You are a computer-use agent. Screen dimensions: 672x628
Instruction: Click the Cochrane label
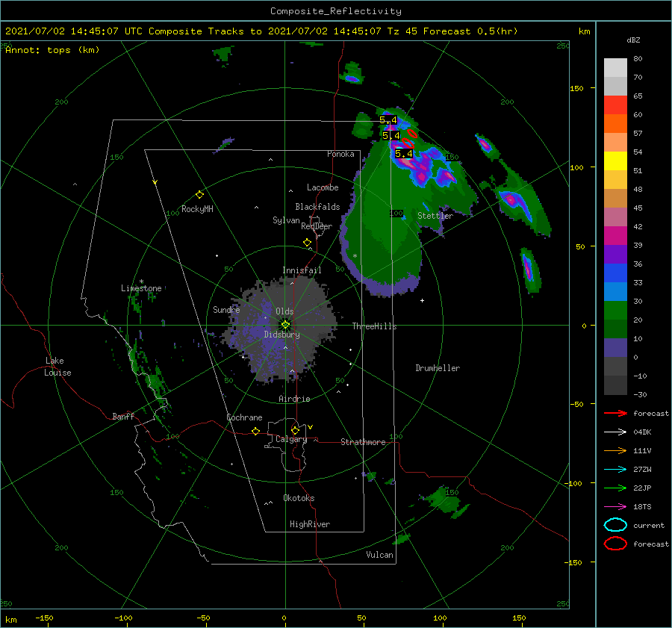[x=244, y=417]
